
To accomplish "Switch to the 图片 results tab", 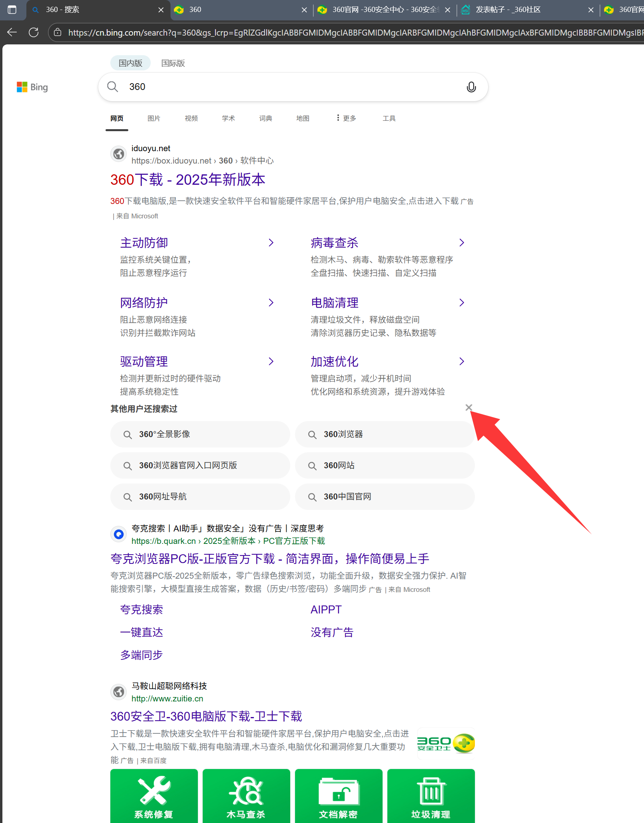I will click(154, 118).
